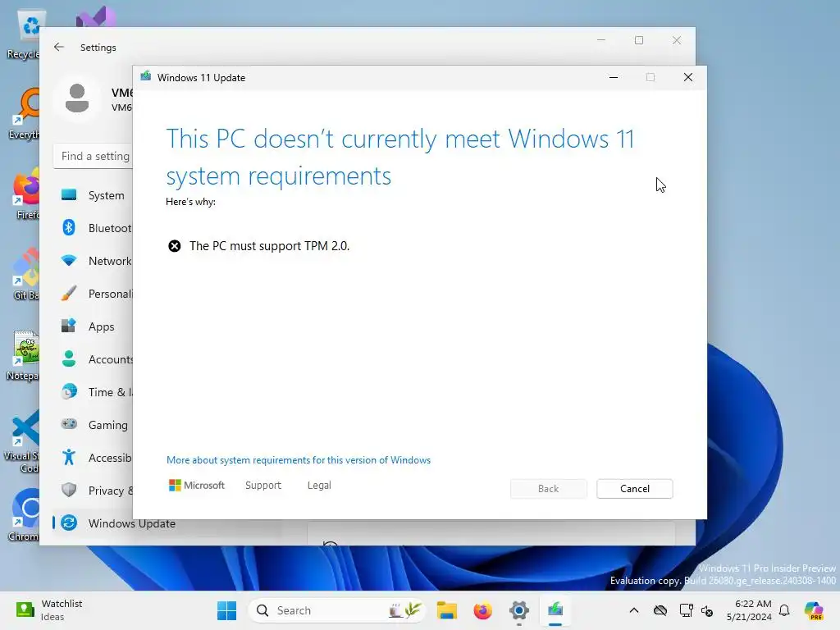Viewport: 840px width, 630px height.
Task: Click the Windows Update sync icon in sidebar
Action: 69,523
